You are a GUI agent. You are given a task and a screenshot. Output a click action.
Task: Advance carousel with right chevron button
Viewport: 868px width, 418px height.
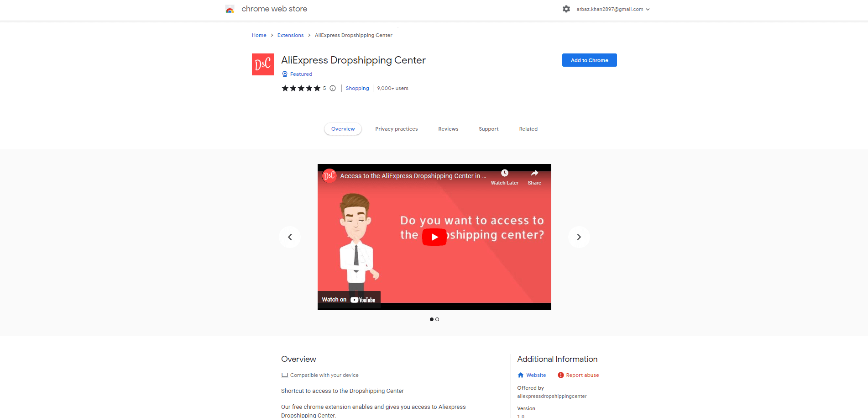coord(579,237)
